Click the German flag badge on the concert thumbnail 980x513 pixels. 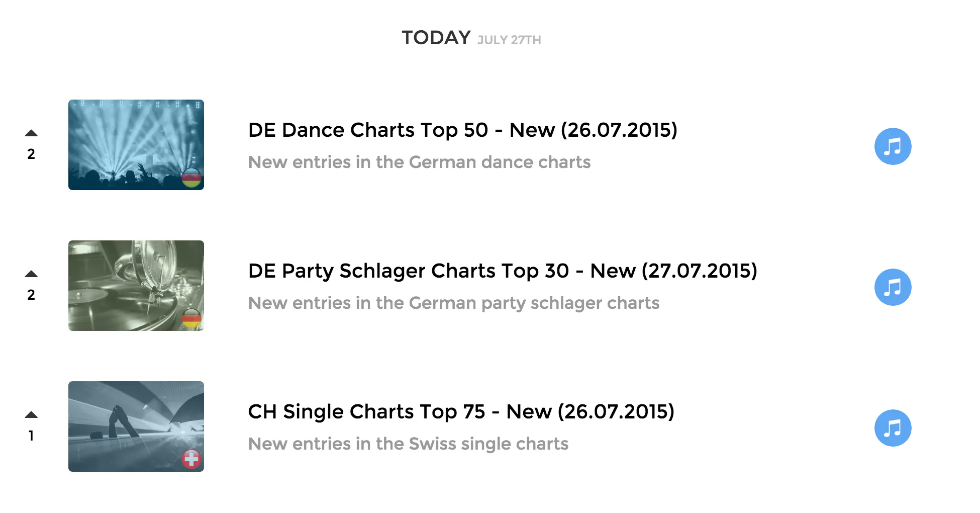[x=191, y=178]
